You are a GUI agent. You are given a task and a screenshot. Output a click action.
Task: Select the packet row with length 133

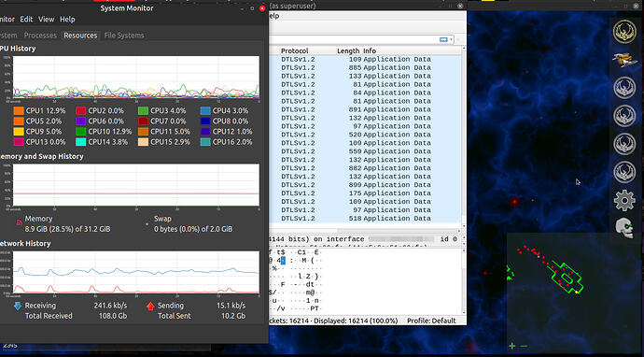tap(365, 76)
